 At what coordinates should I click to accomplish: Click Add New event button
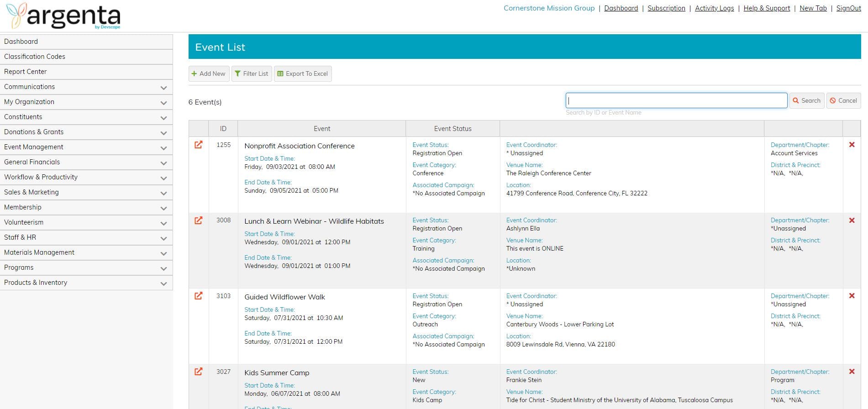[x=209, y=73]
